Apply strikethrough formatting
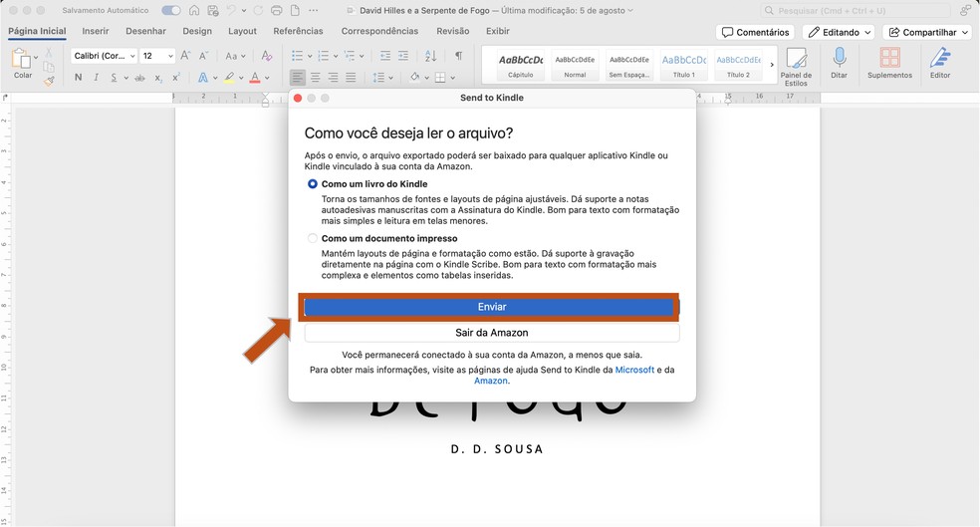980x527 pixels. coord(140,78)
